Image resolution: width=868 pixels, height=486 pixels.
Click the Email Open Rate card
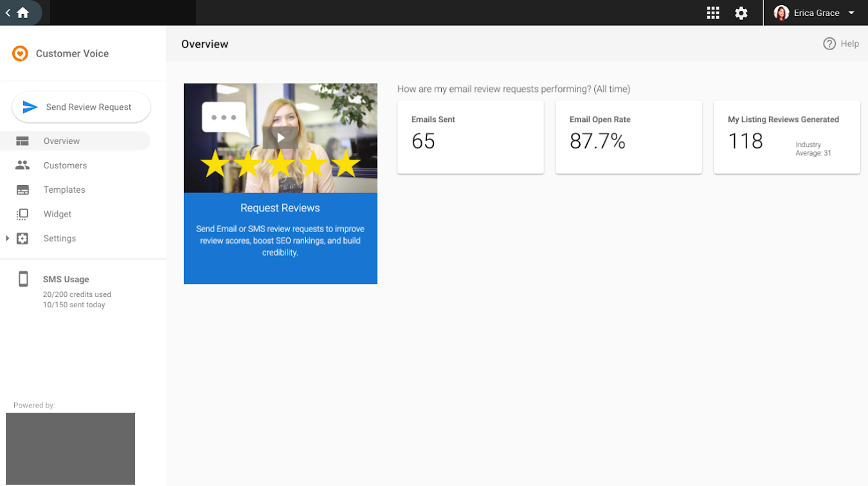(629, 137)
